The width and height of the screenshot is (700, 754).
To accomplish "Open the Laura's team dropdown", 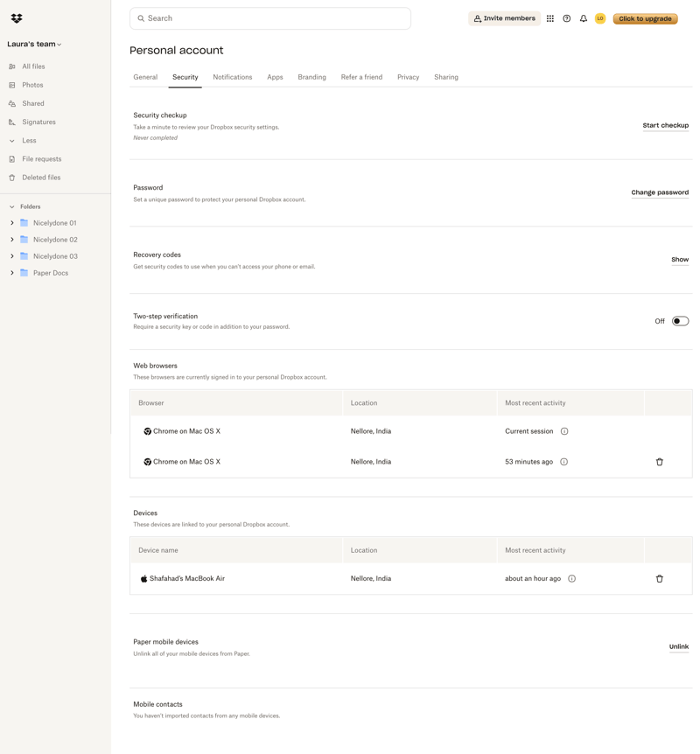I will 32,43.
